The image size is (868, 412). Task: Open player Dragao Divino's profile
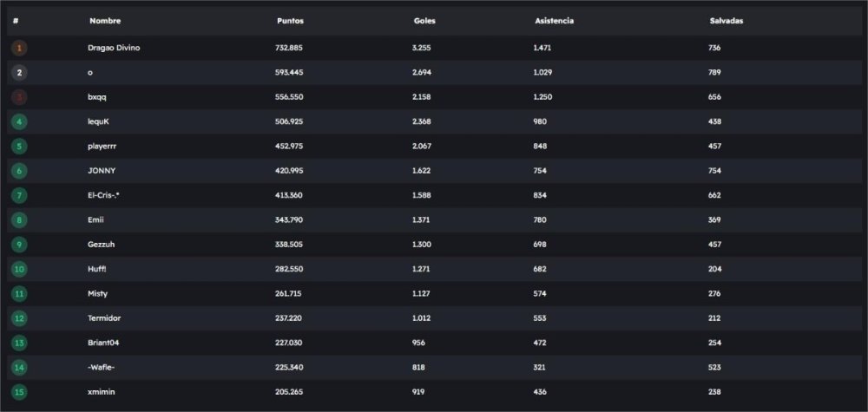click(x=114, y=49)
